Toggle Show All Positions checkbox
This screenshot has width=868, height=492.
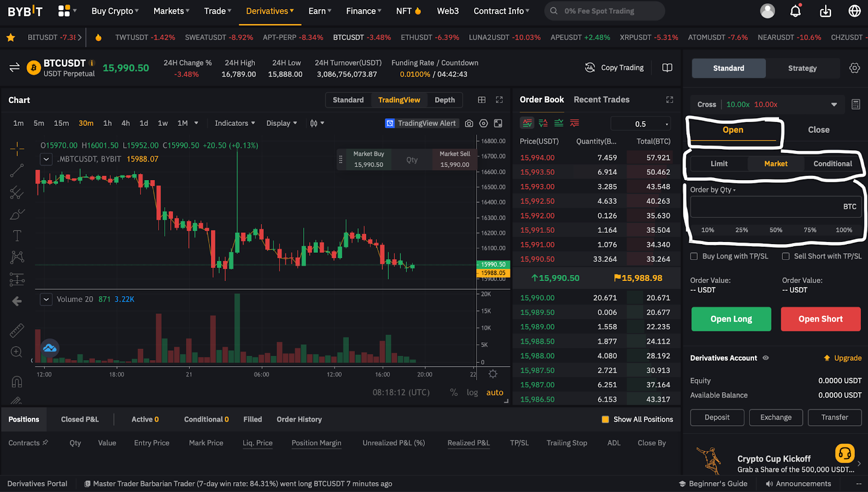click(x=605, y=419)
